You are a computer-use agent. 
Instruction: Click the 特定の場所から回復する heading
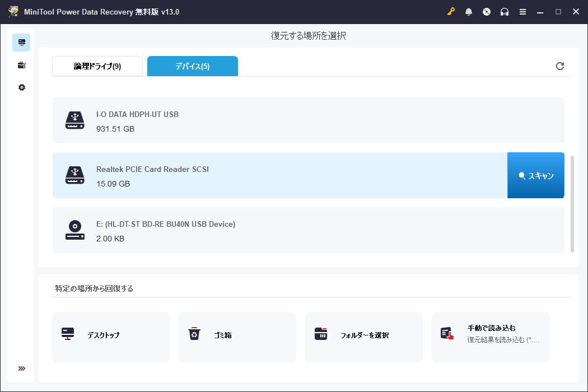point(94,288)
